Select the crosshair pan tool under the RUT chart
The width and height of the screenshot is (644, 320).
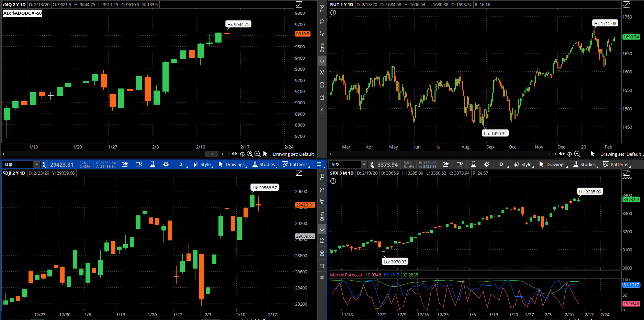569,154
